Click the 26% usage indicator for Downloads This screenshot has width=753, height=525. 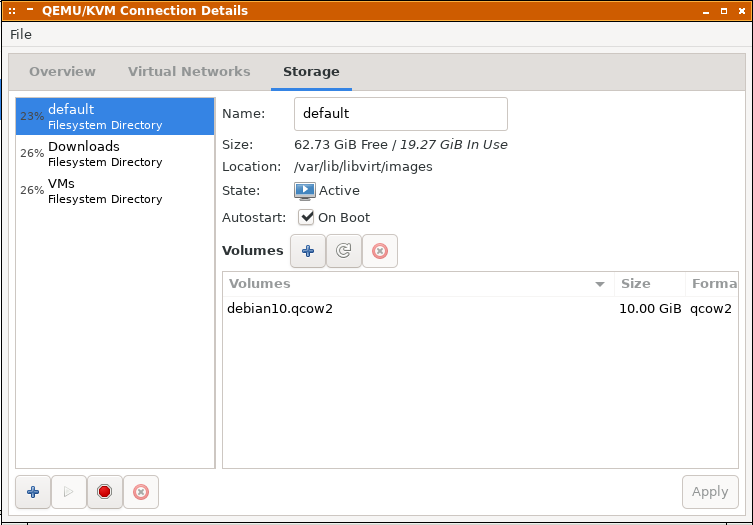[x=32, y=153]
